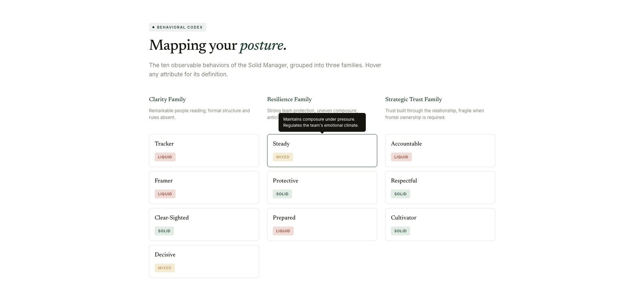This screenshot has height=281, width=644.
Task: Click the Strategic Trust Family heading
Action: pyautogui.click(x=413, y=99)
